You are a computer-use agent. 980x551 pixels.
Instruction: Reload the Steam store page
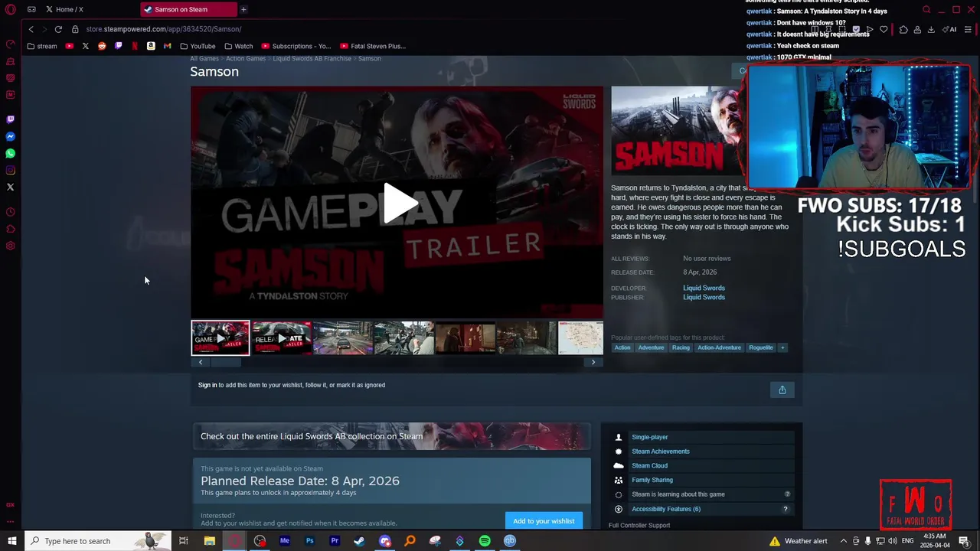pos(58,29)
